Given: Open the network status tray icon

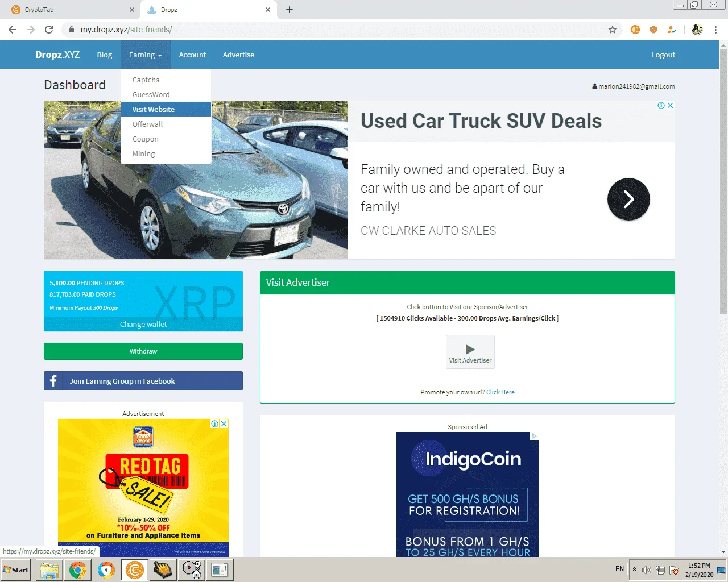Looking at the screenshot, I should [x=660, y=570].
